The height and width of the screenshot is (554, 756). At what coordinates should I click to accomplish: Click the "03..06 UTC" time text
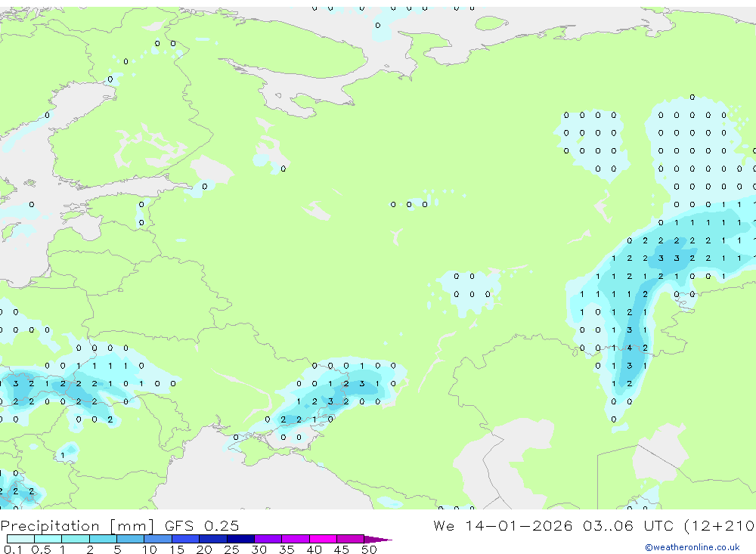pos(627,525)
